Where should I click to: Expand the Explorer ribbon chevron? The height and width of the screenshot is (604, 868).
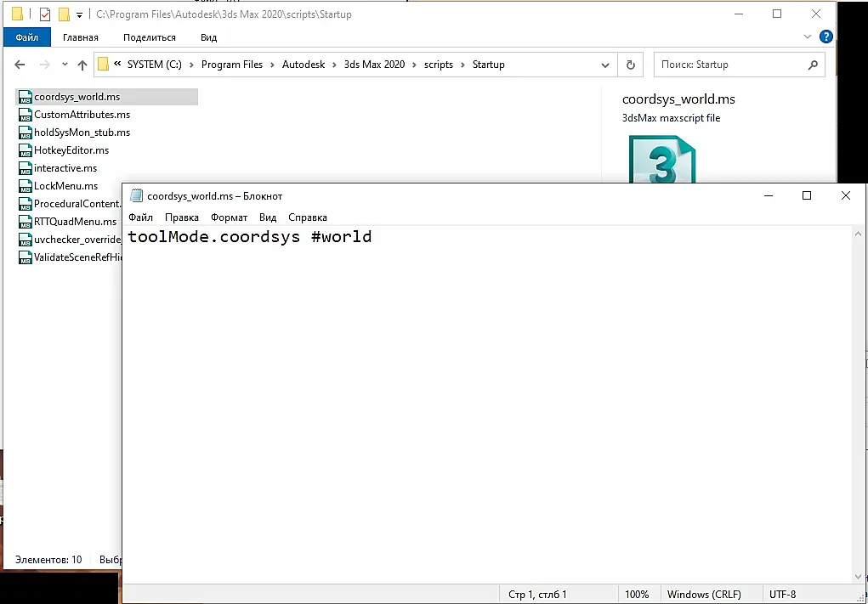807,37
